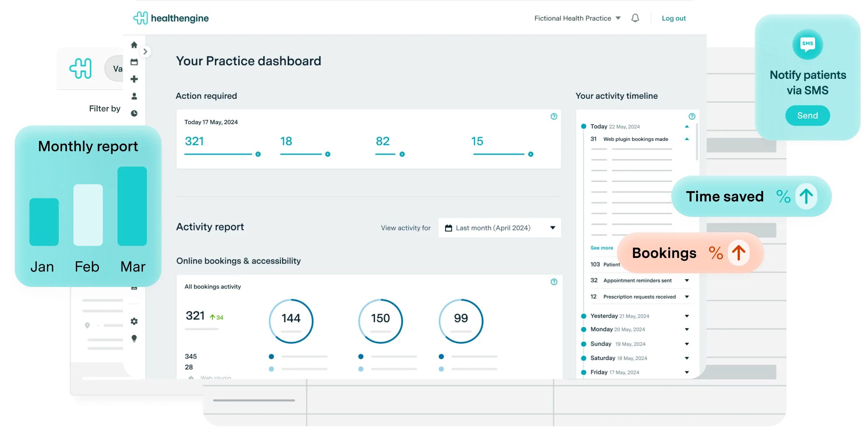868x440 pixels.
Task: Expand the sidebar with chevron arrow
Action: (145, 51)
